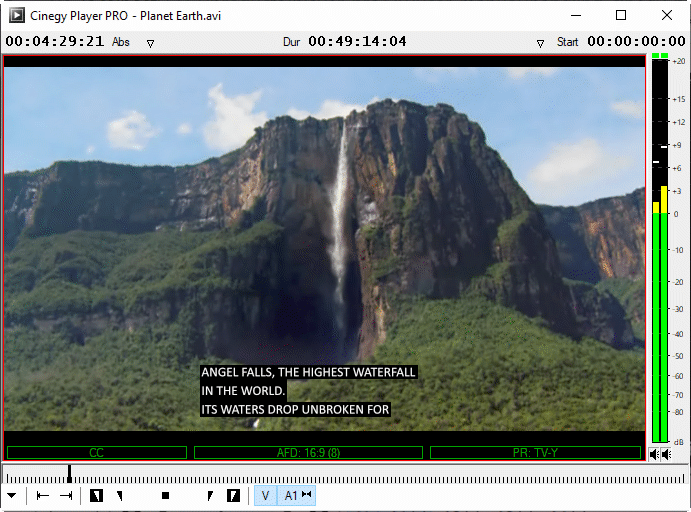This screenshot has height=512, width=691.
Task: Maximize the Cinegy Player window
Action: point(621,15)
